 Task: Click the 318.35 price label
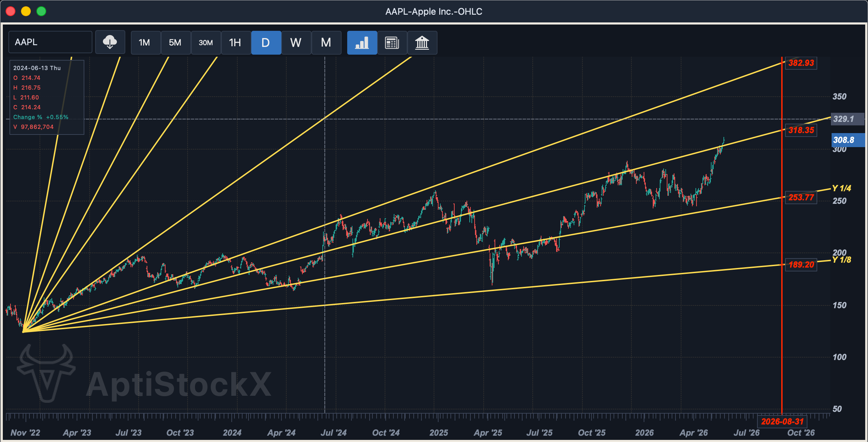(801, 130)
